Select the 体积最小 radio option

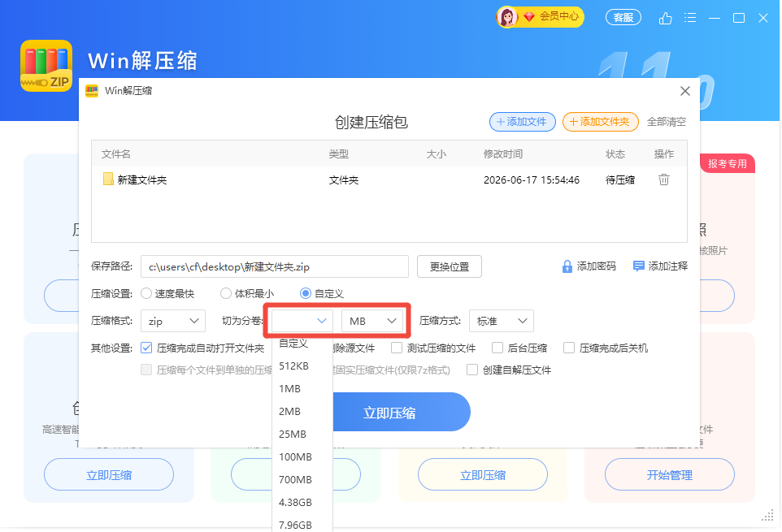[226, 293]
